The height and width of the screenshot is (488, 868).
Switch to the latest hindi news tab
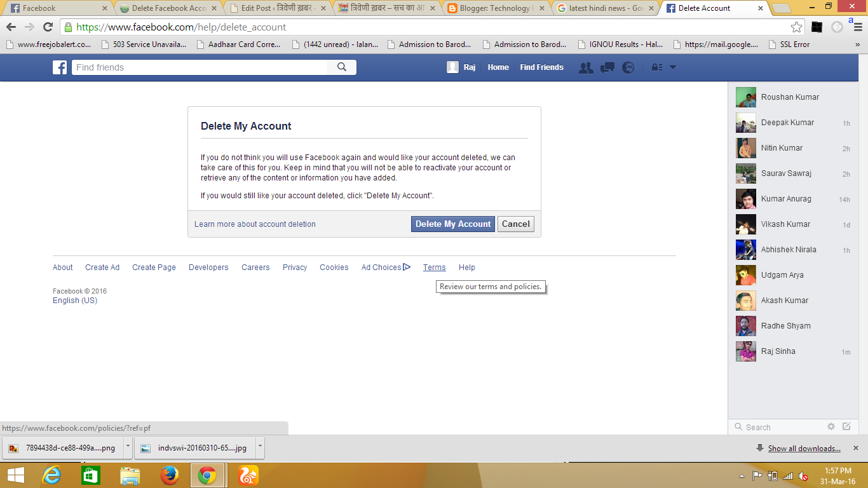coord(607,8)
